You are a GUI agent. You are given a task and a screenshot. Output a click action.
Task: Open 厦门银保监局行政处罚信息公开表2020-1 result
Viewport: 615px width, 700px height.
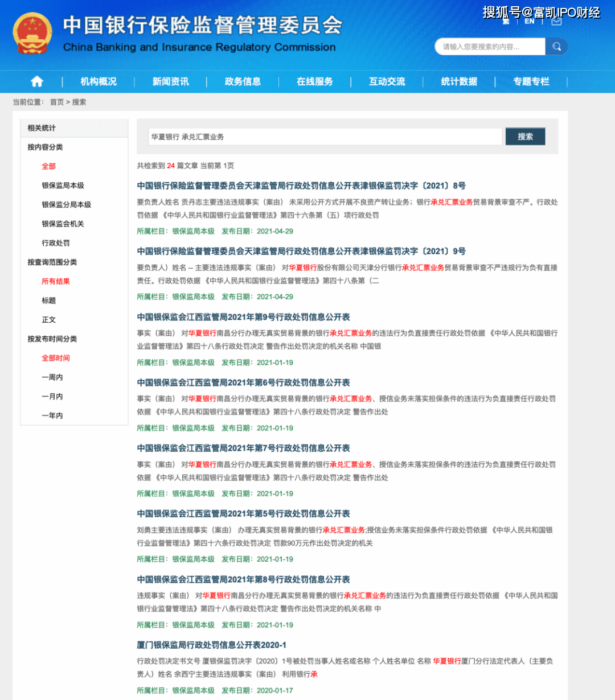[x=211, y=645]
